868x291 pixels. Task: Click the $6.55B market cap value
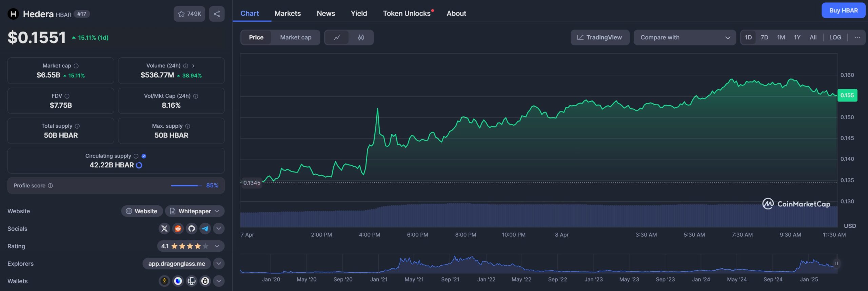click(48, 75)
